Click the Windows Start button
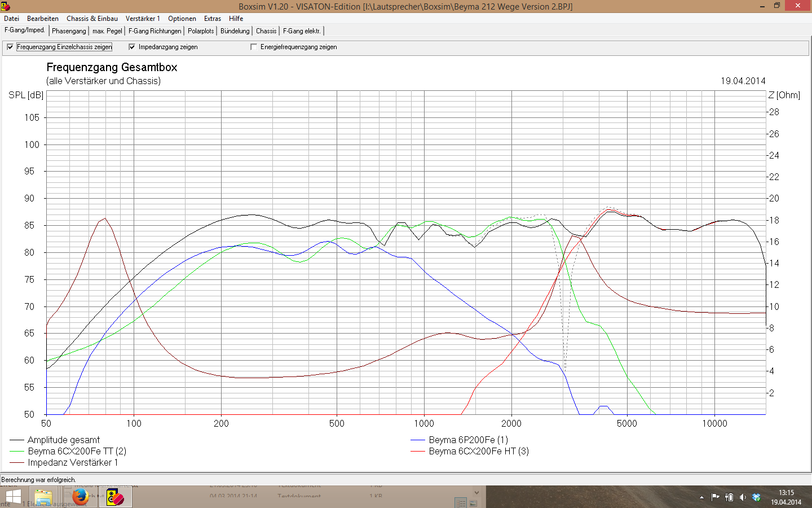 [x=12, y=497]
